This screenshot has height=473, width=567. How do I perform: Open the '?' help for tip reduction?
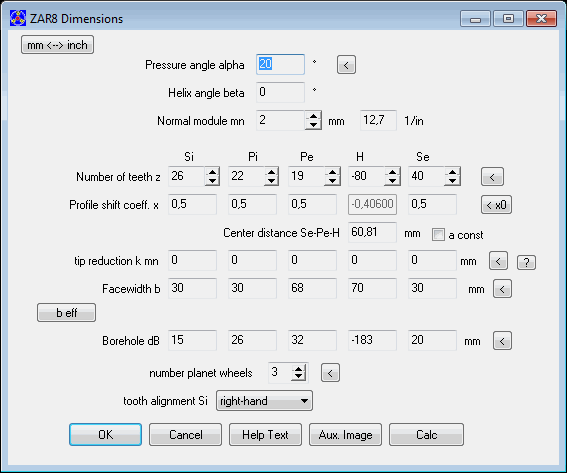coord(526,262)
